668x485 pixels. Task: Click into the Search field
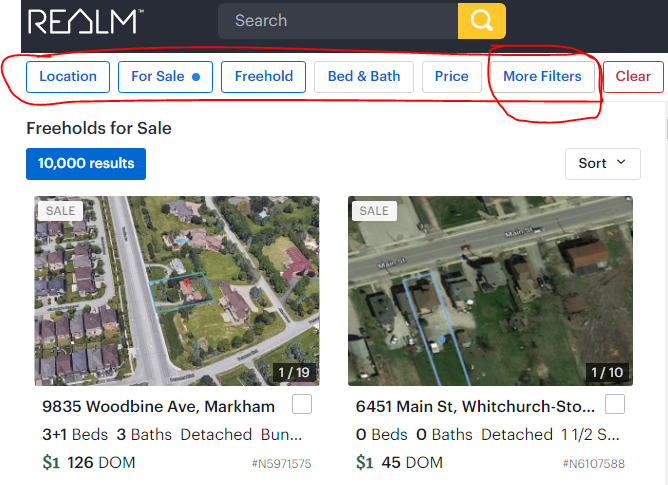click(338, 21)
